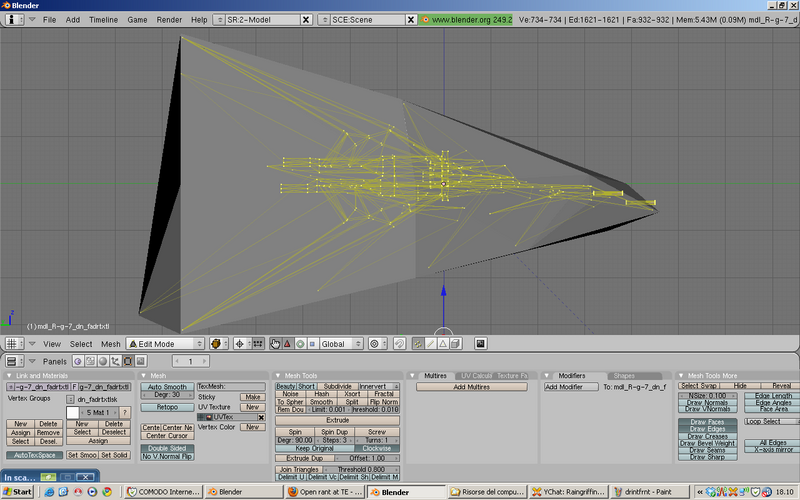The image size is (800, 500).
Task: Enable the Draw Creases toggle
Action: (708, 436)
